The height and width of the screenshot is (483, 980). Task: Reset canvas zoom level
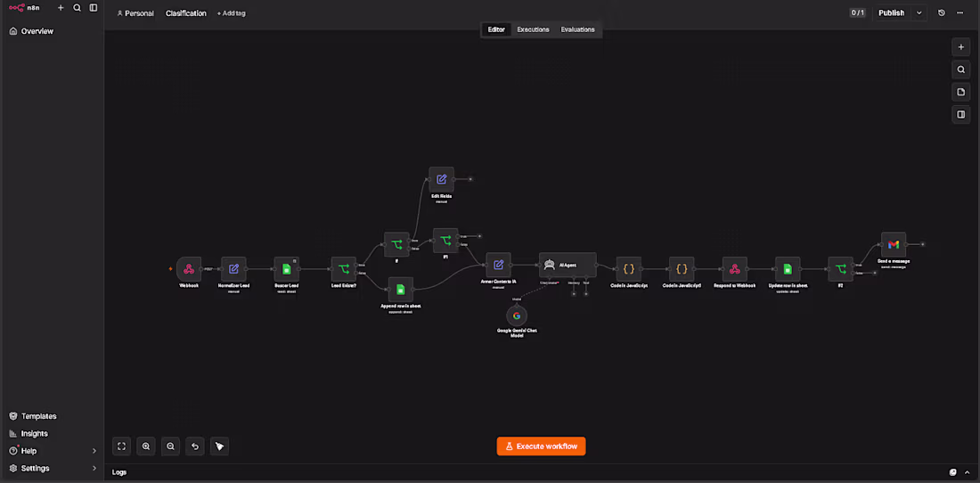(195, 446)
